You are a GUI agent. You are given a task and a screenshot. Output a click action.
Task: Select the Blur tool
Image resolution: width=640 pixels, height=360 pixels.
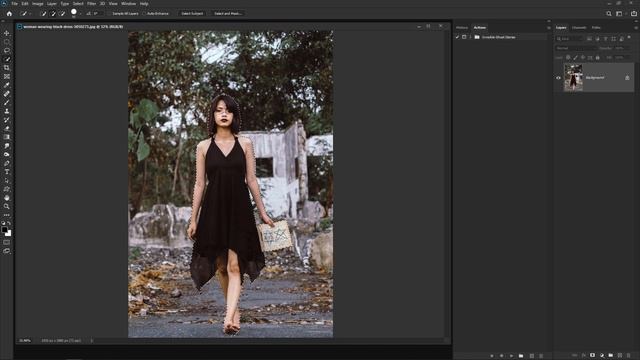point(7,146)
